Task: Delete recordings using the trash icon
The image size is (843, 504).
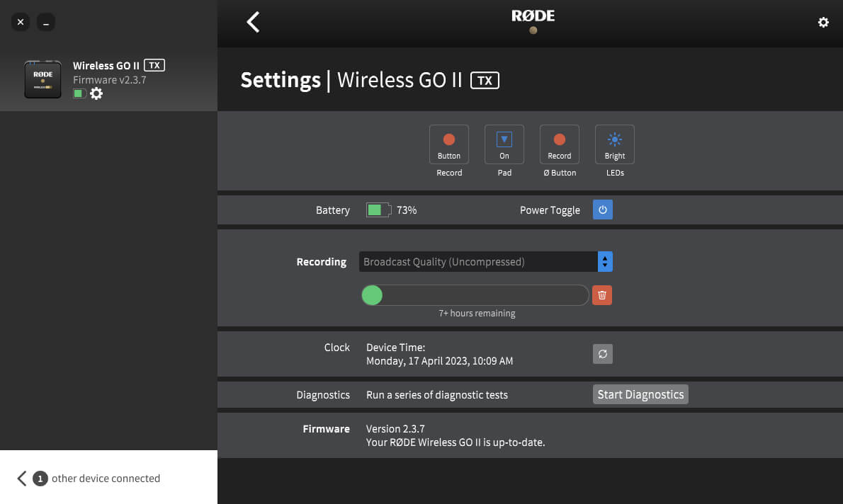Action: [x=601, y=294]
